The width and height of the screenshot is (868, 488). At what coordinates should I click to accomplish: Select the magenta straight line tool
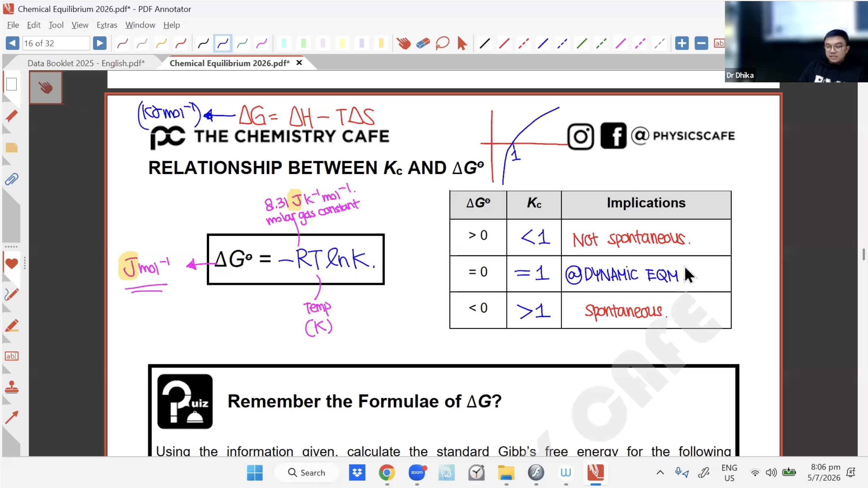(621, 43)
